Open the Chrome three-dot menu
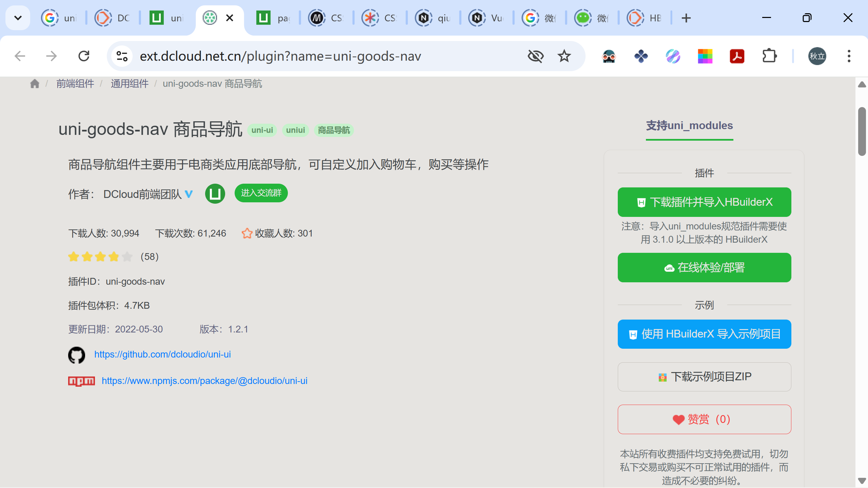868x488 pixels. click(849, 56)
